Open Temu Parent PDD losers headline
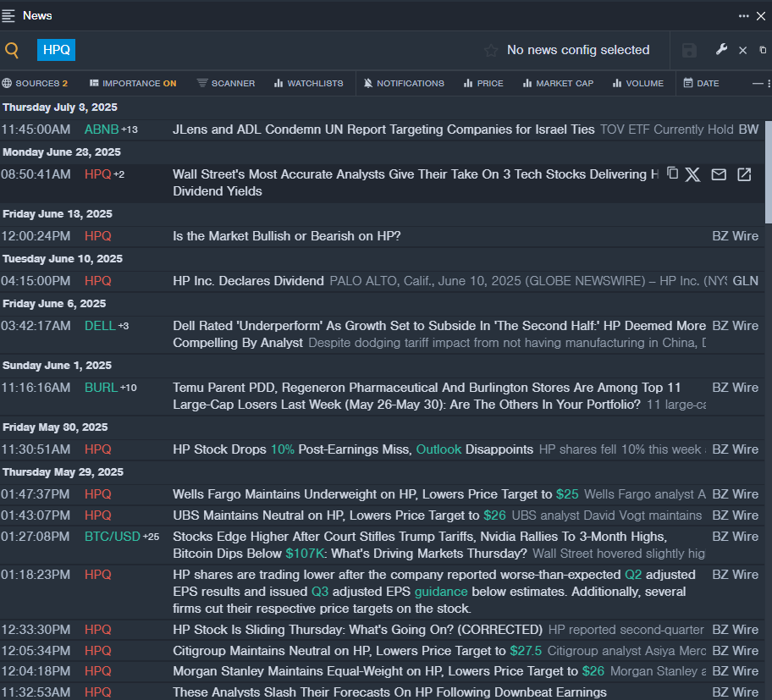This screenshot has height=700, width=772. click(x=427, y=396)
